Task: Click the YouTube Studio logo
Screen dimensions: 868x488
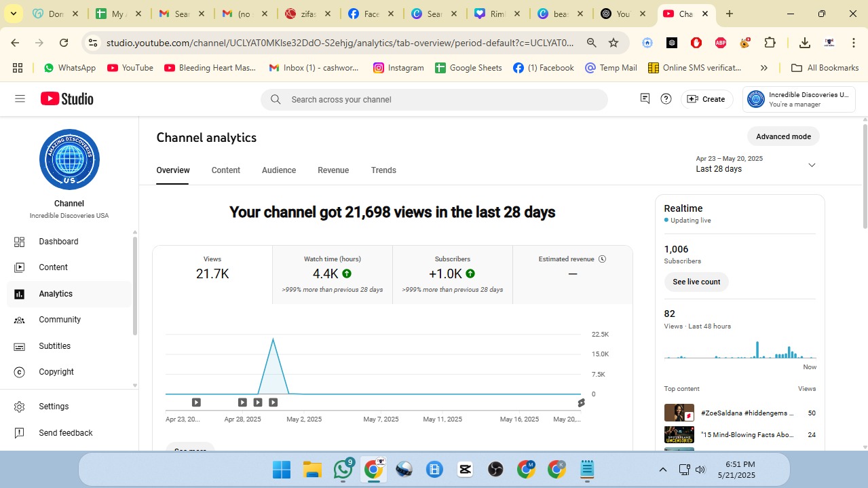Action: (x=67, y=99)
